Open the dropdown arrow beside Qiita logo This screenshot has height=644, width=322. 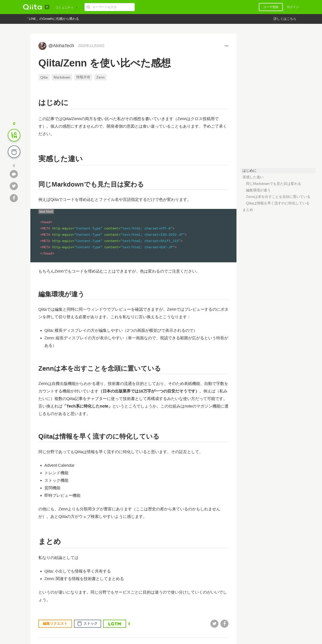[47, 7]
